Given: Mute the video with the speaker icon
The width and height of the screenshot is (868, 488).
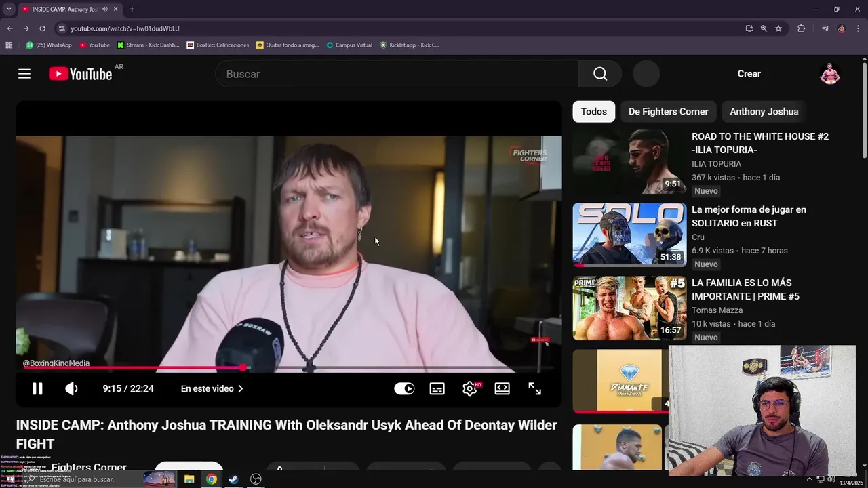Looking at the screenshot, I should 71,388.
